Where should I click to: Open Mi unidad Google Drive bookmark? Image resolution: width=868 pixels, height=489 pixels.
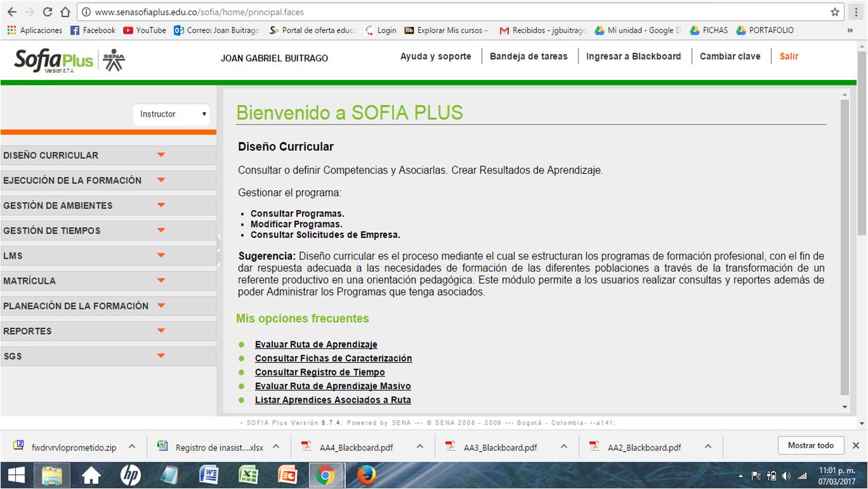[x=636, y=30]
